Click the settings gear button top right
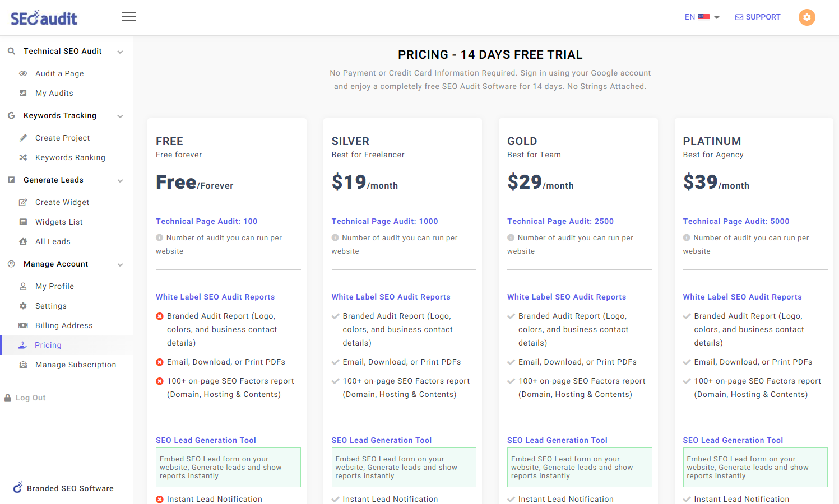 806,17
